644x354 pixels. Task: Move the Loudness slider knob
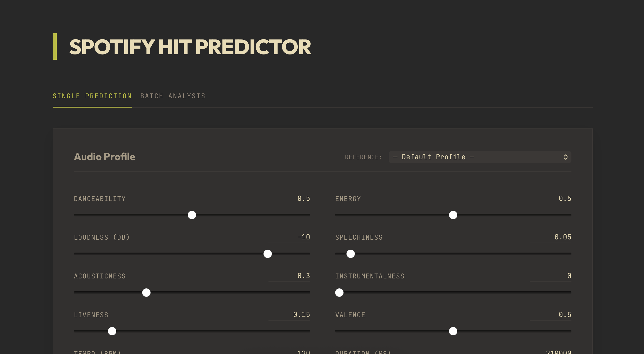pyautogui.click(x=268, y=254)
